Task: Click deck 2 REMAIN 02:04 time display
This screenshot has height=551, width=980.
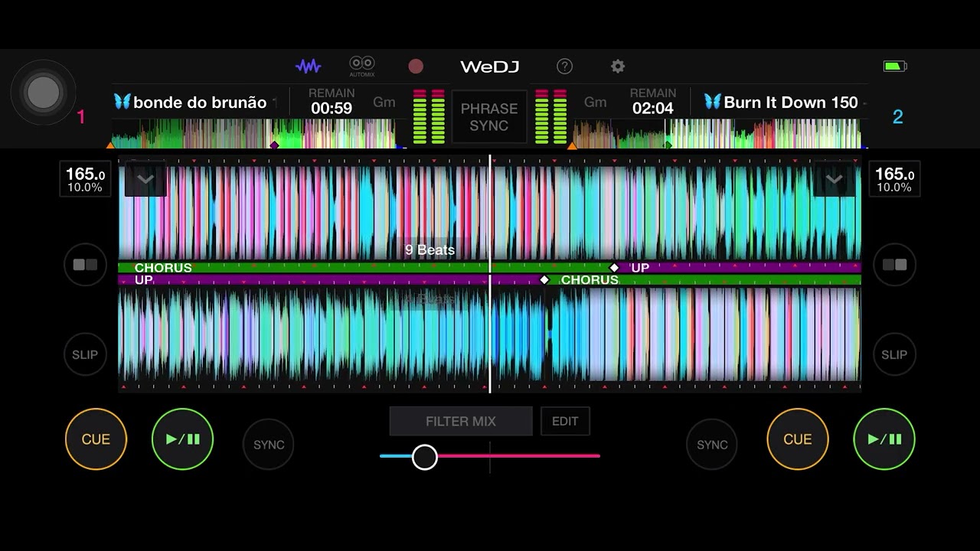Action: click(653, 102)
